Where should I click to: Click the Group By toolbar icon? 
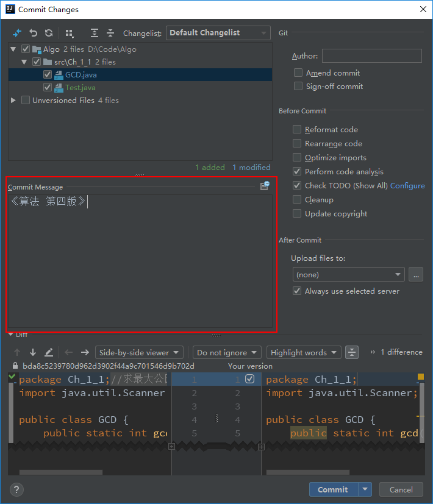tap(70, 33)
